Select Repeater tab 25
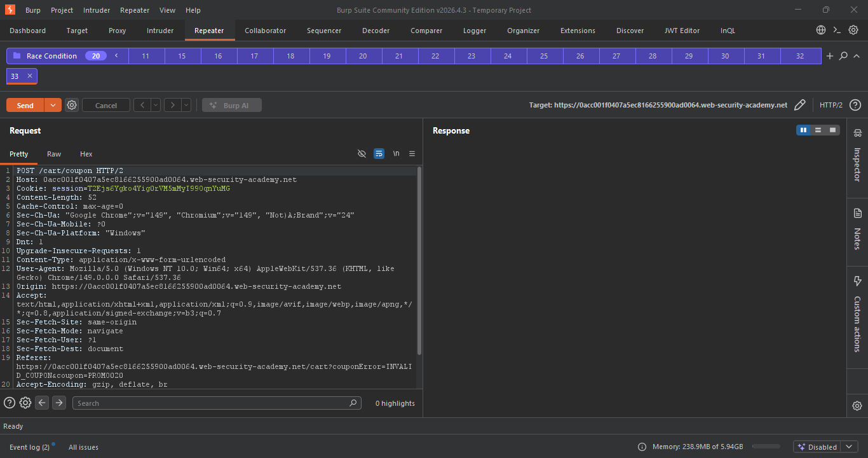Viewport: 868px width, 458px height. click(544, 56)
